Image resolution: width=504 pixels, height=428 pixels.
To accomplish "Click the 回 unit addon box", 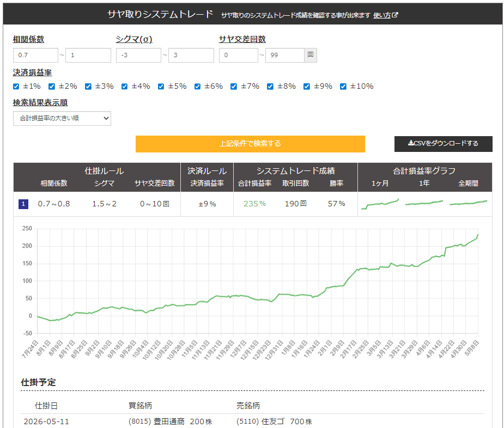I will point(311,55).
